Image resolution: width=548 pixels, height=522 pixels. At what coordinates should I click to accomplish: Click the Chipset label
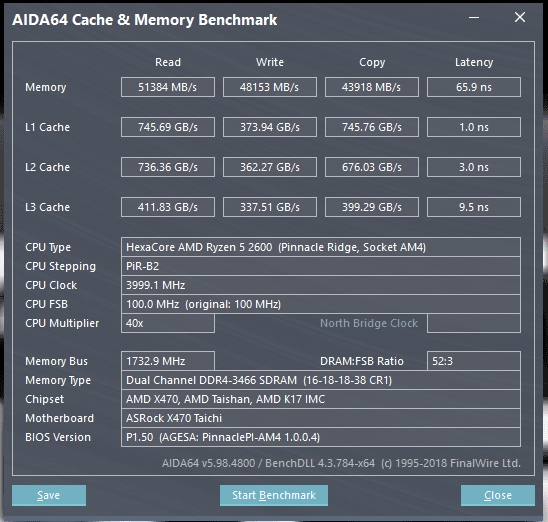pos(45,399)
